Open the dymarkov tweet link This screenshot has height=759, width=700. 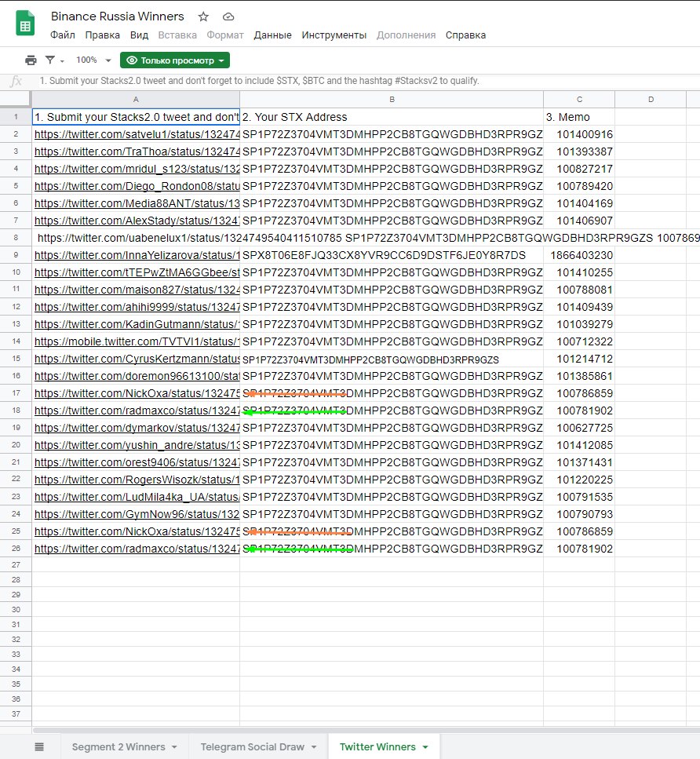(137, 428)
